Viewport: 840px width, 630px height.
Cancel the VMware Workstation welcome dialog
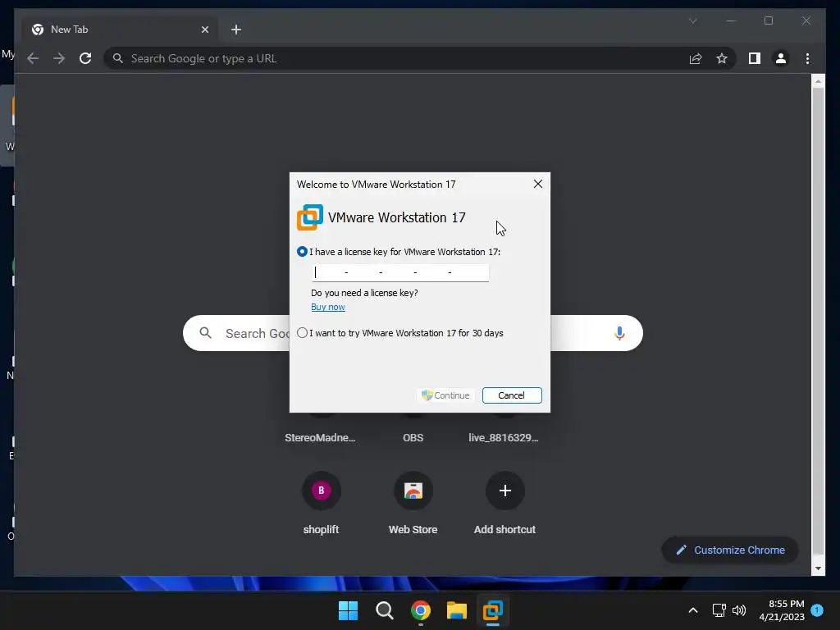coord(512,395)
